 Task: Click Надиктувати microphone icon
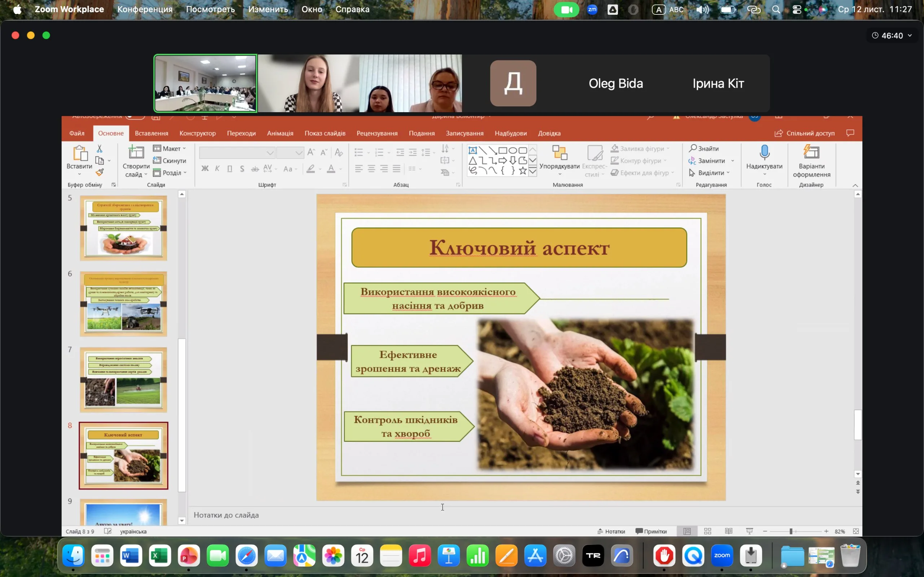764,153
